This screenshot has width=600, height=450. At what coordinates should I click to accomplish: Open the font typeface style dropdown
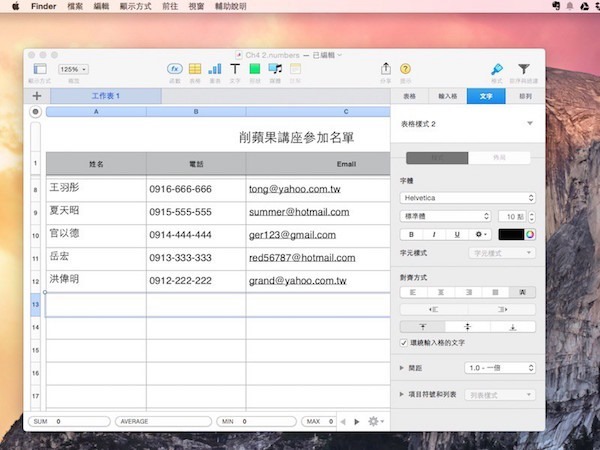445,216
